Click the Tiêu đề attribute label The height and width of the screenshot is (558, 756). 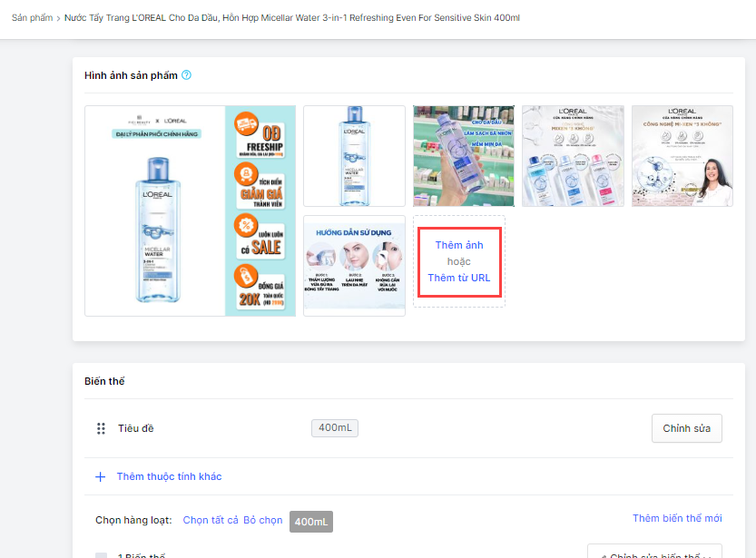coord(136,428)
